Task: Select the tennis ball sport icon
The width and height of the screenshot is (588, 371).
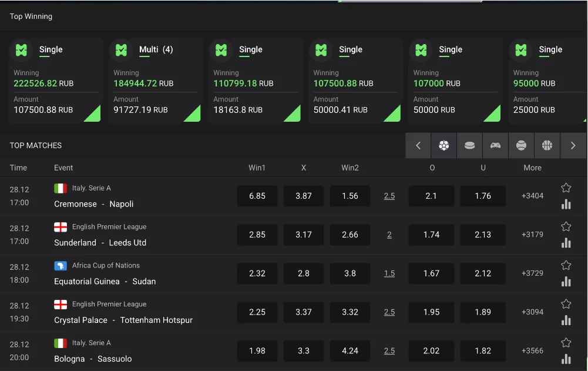Action: coord(521,145)
